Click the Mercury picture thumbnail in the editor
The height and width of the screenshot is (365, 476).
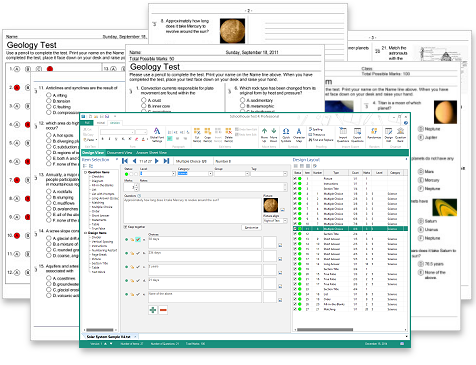[x=270, y=205]
